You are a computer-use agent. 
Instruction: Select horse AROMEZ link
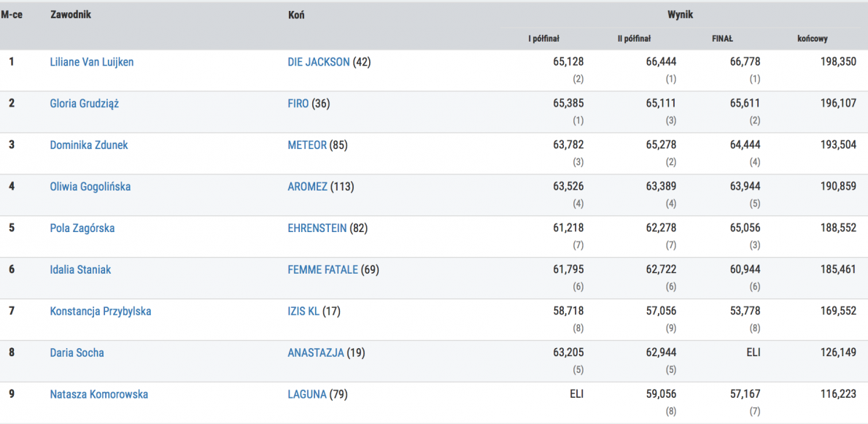click(307, 187)
